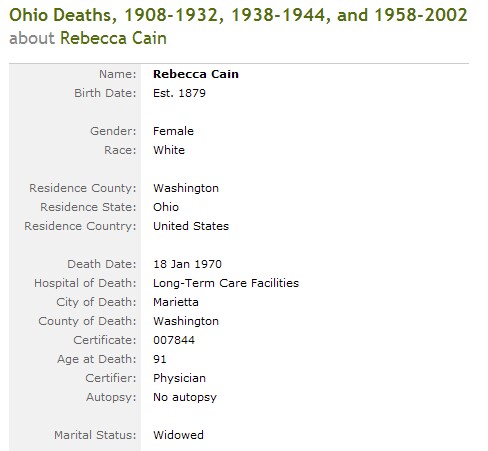Click the Age at Death value 91

click(x=160, y=359)
